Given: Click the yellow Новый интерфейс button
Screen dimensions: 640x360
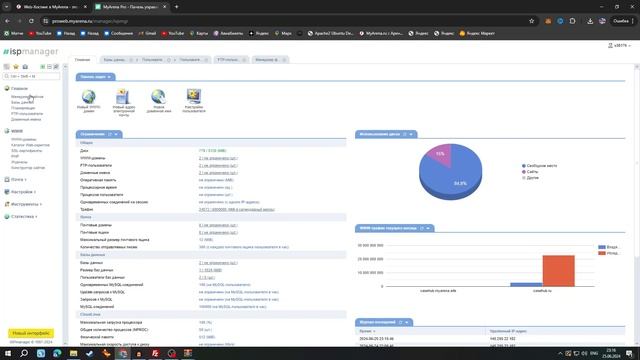Looking at the screenshot, I should click(31, 333).
